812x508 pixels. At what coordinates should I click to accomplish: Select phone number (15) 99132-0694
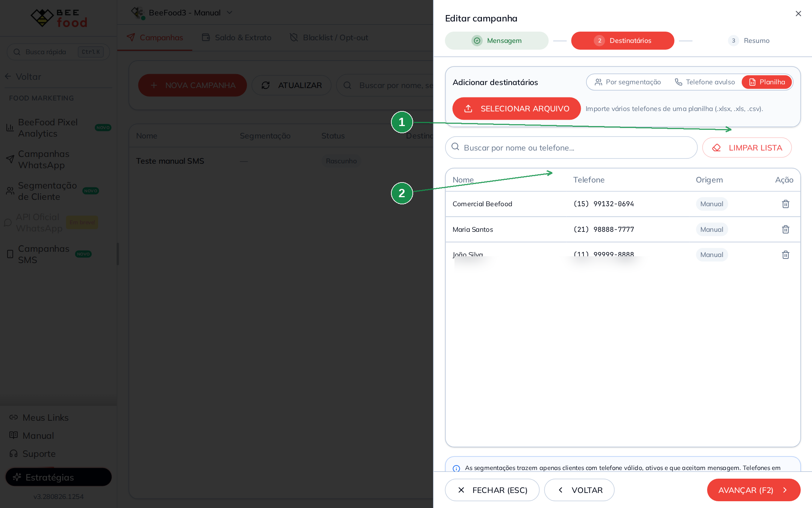(x=603, y=204)
